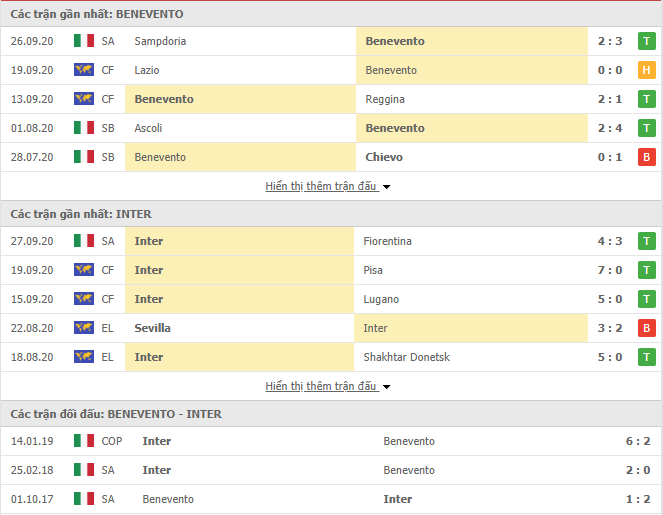
Task: Click the world flag icon in Pisa row
Action: click(x=84, y=269)
